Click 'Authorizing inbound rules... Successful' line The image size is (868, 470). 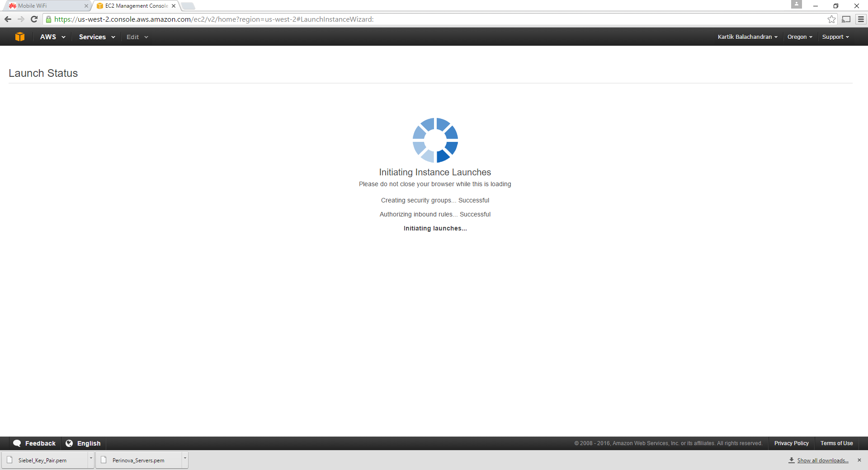[x=435, y=214]
